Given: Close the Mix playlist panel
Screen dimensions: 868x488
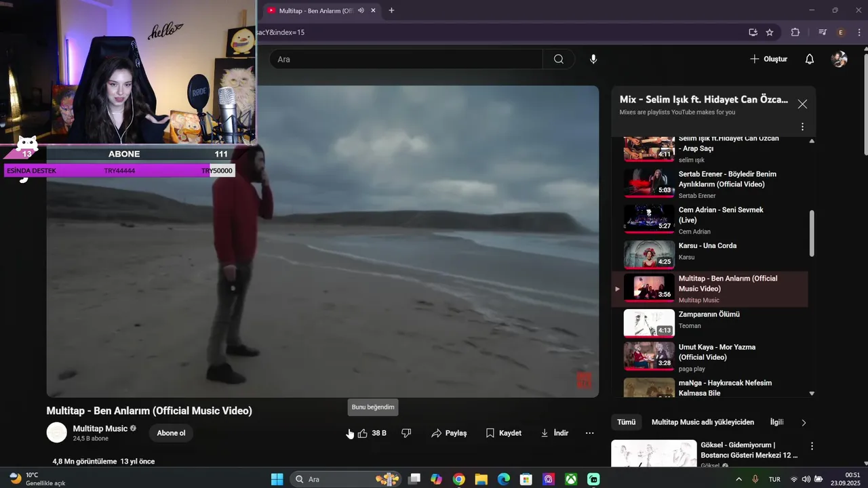Looking at the screenshot, I should click(802, 104).
